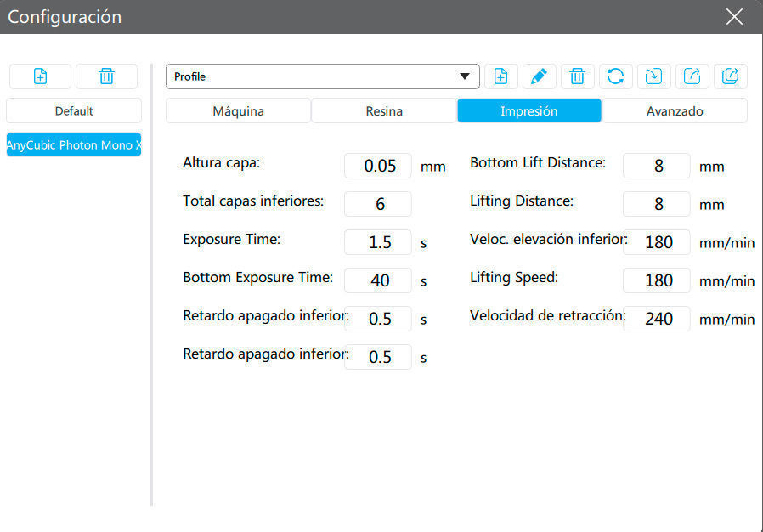
Task: Select AnyCubic Photon Mono X printer
Action: pyautogui.click(x=74, y=144)
